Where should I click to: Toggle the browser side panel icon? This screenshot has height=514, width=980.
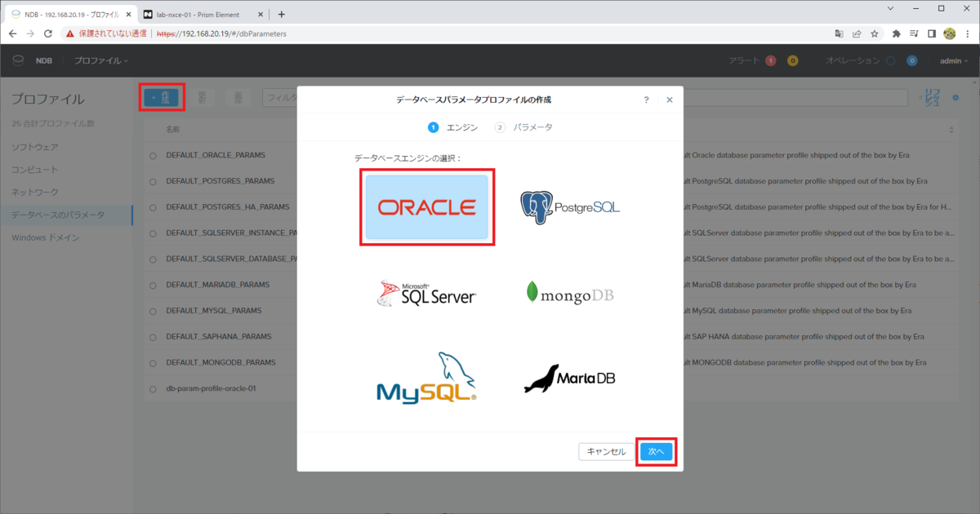(x=932, y=34)
